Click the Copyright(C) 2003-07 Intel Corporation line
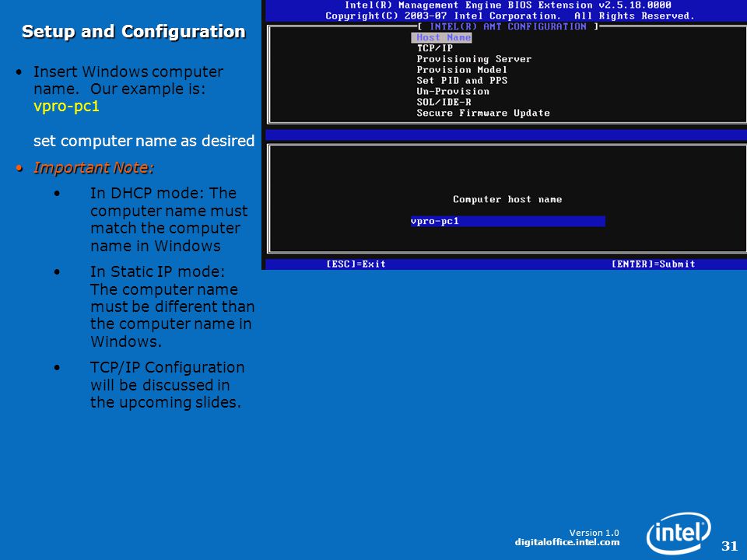The width and height of the screenshot is (747, 560). pyautogui.click(x=510, y=16)
